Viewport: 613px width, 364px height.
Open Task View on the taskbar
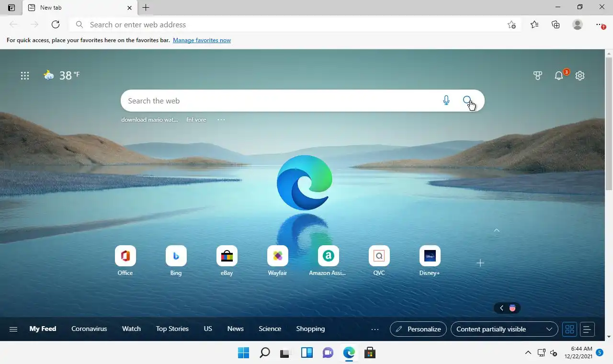click(285, 353)
